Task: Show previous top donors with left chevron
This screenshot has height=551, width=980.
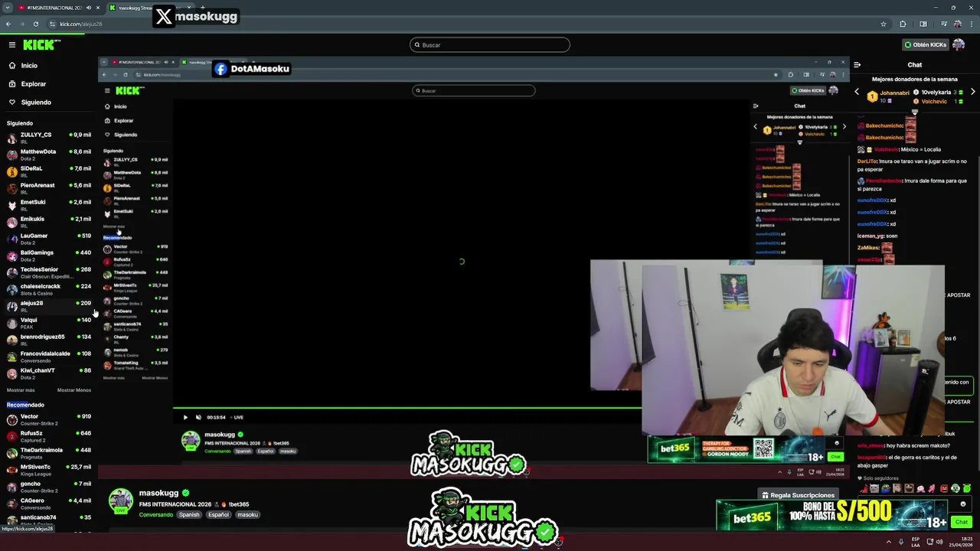Action: (857, 92)
